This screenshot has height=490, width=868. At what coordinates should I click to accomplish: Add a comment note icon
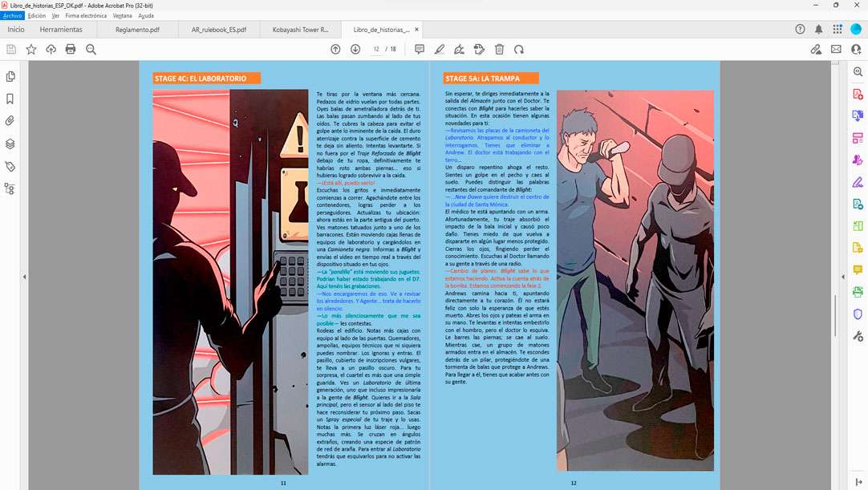[420, 49]
